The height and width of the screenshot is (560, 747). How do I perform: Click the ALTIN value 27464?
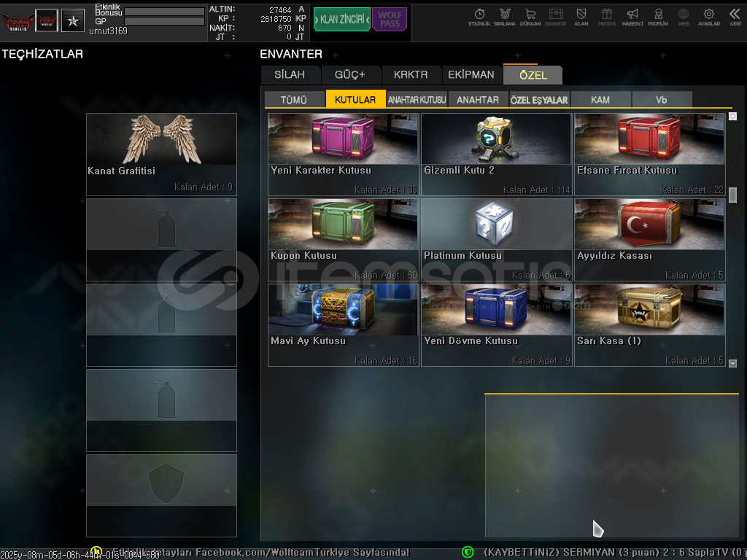(280, 10)
